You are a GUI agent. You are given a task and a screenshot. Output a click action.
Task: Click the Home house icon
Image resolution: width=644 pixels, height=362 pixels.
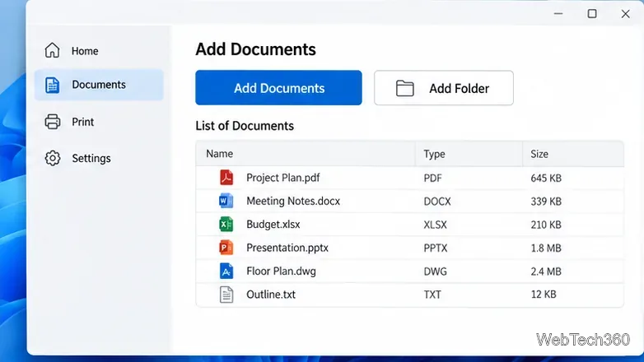click(52, 50)
